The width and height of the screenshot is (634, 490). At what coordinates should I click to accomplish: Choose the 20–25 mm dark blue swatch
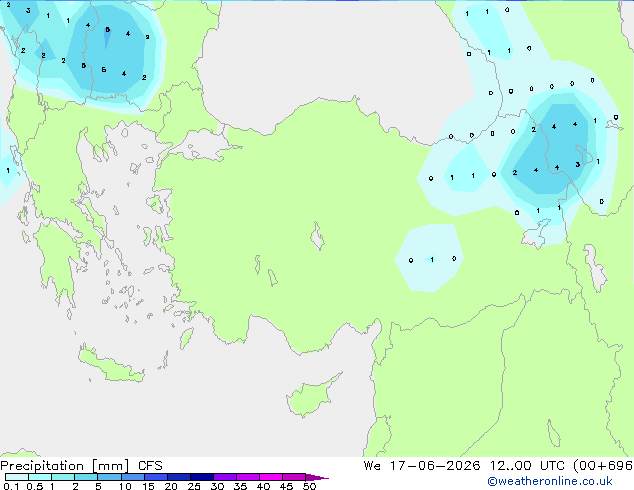179,477
